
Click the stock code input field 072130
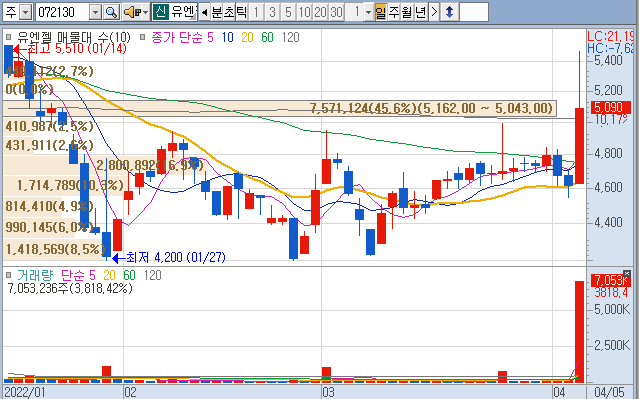pyautogui.click(x=62, y=12)
